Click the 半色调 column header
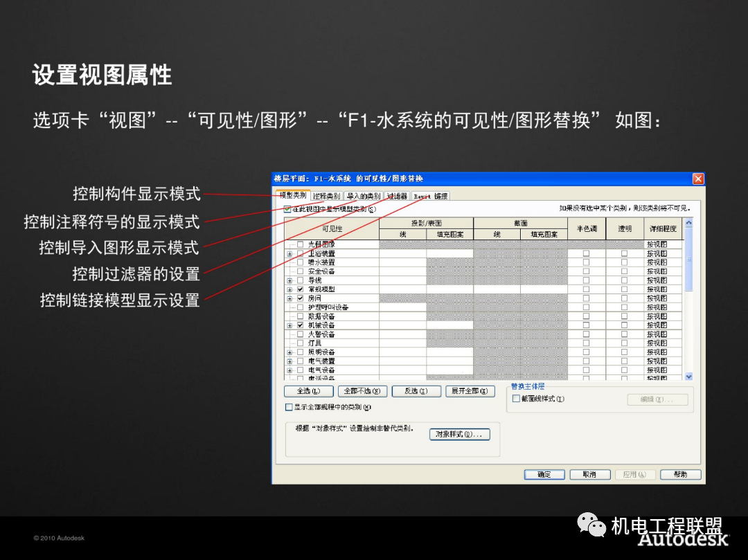The width and height of the screenshot is (748, 560). click(587, 228)
